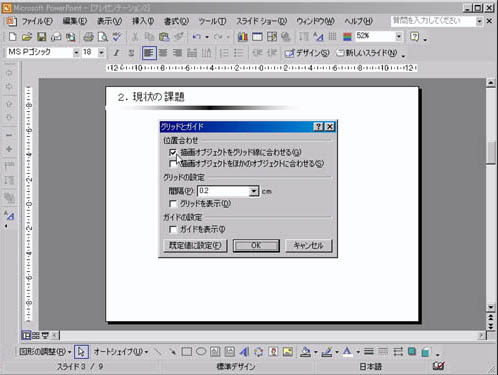Toggle color/grayscale view icon
498x375 pixels.
347,36
